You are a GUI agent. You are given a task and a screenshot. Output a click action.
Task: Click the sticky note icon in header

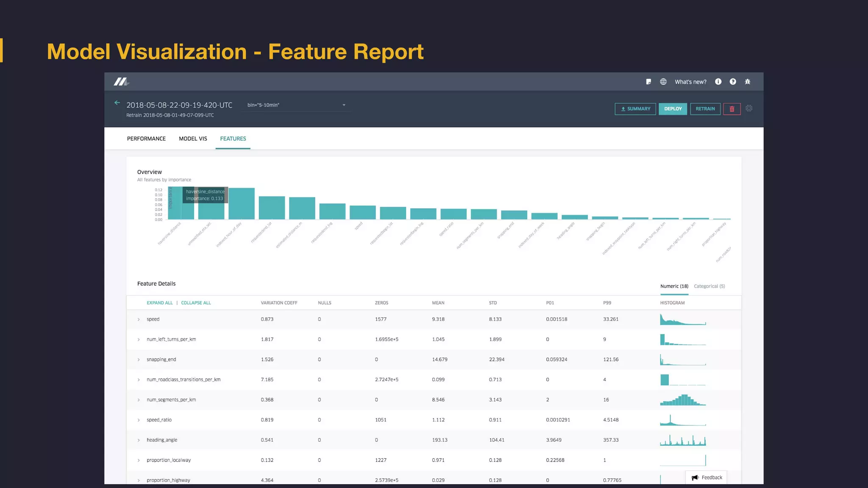(x=648, y=82)
